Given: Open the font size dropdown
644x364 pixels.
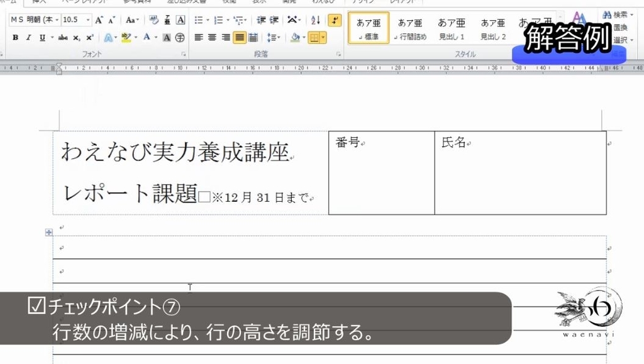Looking at the screenshot, I should coord(87,19).
